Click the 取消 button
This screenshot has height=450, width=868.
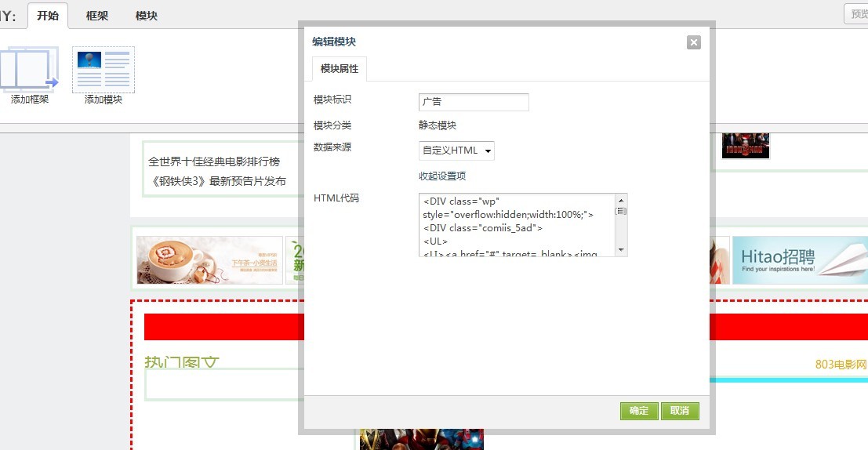tap(680, 411)
